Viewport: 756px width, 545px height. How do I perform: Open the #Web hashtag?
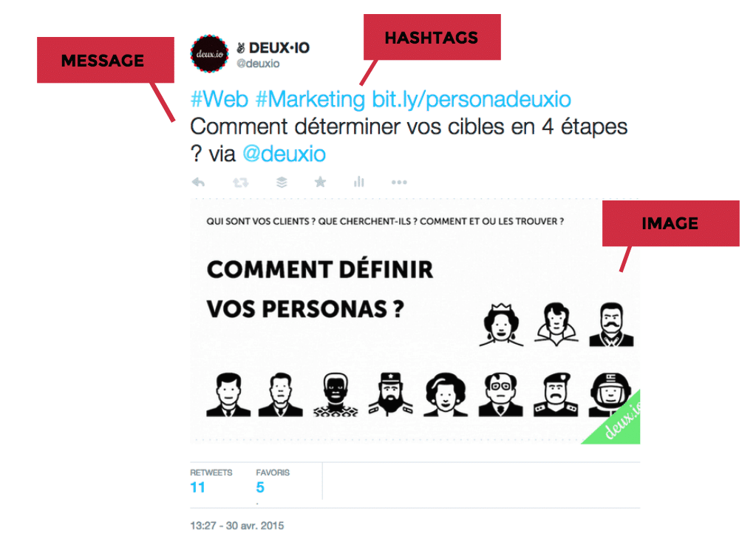point(219,99)
